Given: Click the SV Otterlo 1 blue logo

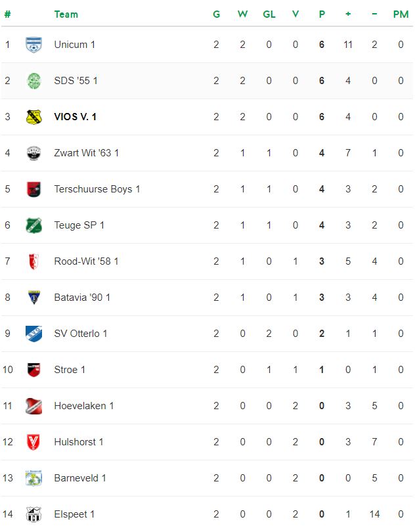Looking at the screenshot, I should tap(33, 334).
